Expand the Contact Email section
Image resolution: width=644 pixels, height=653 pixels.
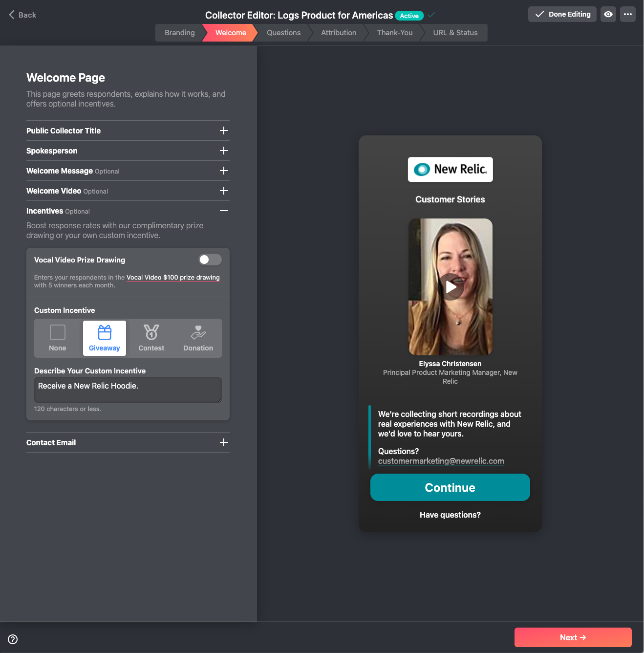[223, 442]
